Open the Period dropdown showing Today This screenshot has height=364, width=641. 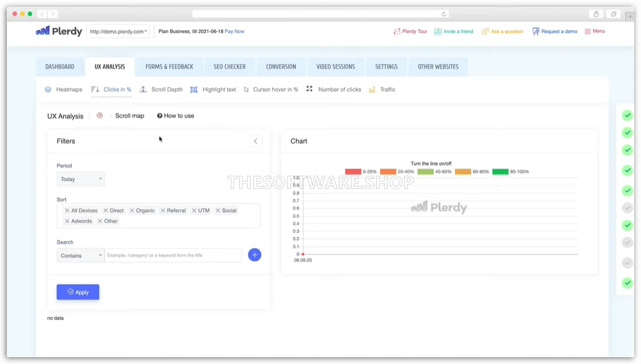[80, 179]
